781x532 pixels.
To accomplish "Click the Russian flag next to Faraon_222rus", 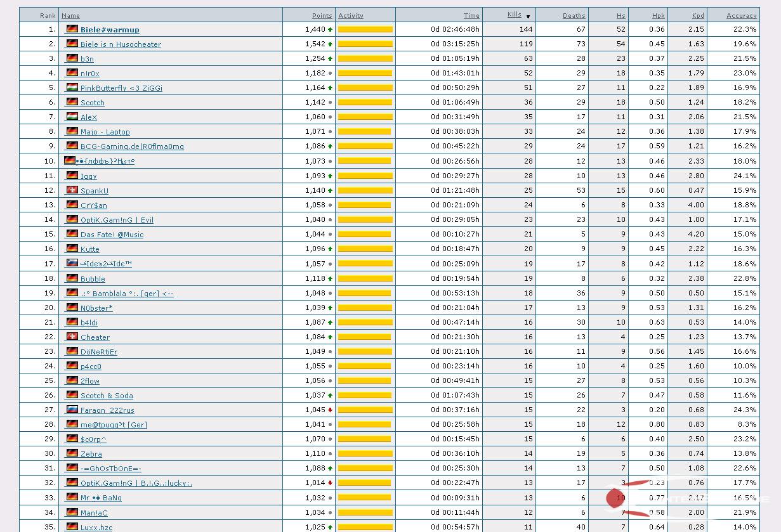I will [x=72, y=410].
